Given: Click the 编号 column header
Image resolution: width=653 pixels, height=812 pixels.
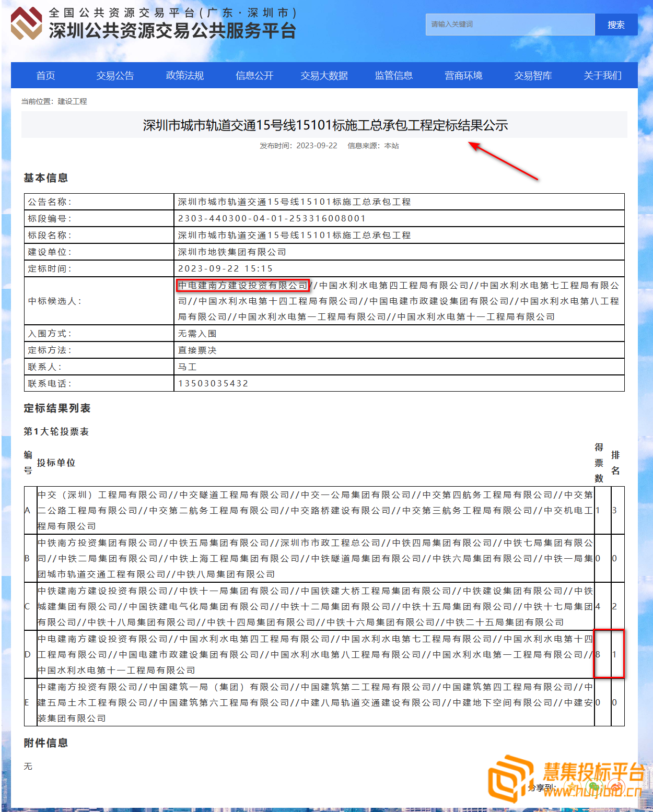Looking at the screenshot, I should tap(28, 463).
